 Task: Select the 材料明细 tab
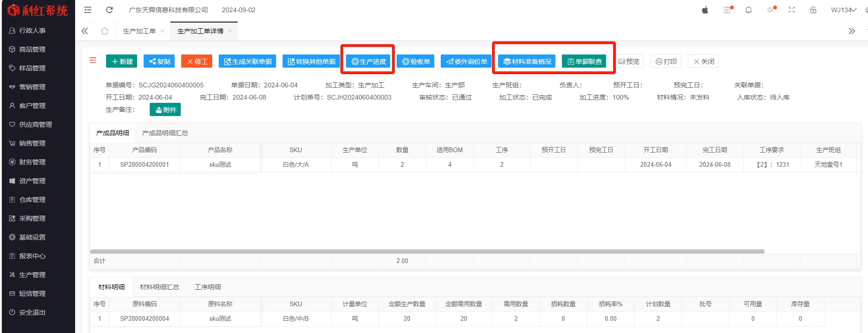(112, 287)
